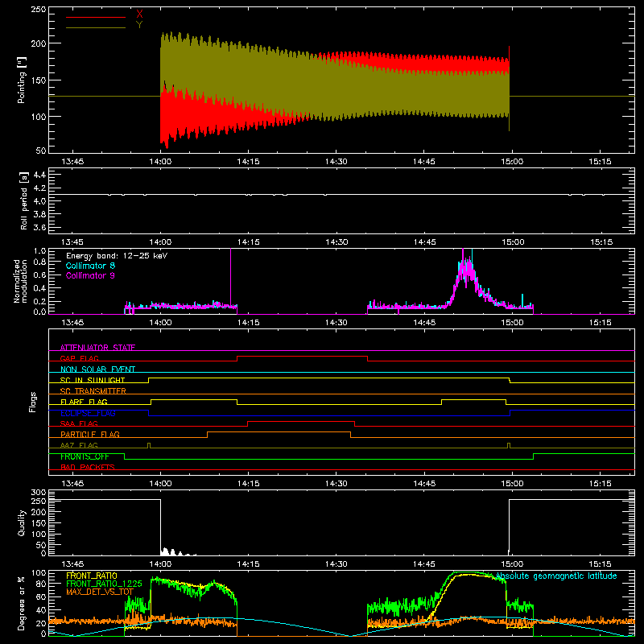The height and width of the screenshot is (644, 644).
Task: Click the MAX_DET_VS_TOT legend entry
Action: click(x=100, y=592)
